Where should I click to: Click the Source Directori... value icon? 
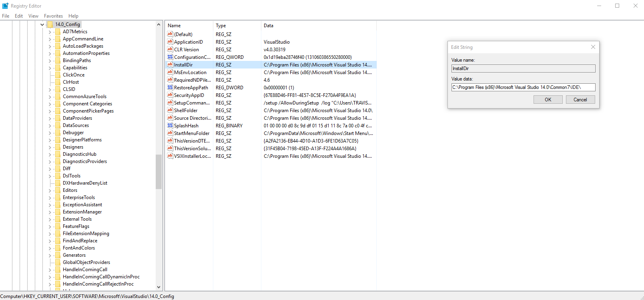[170, 118]
